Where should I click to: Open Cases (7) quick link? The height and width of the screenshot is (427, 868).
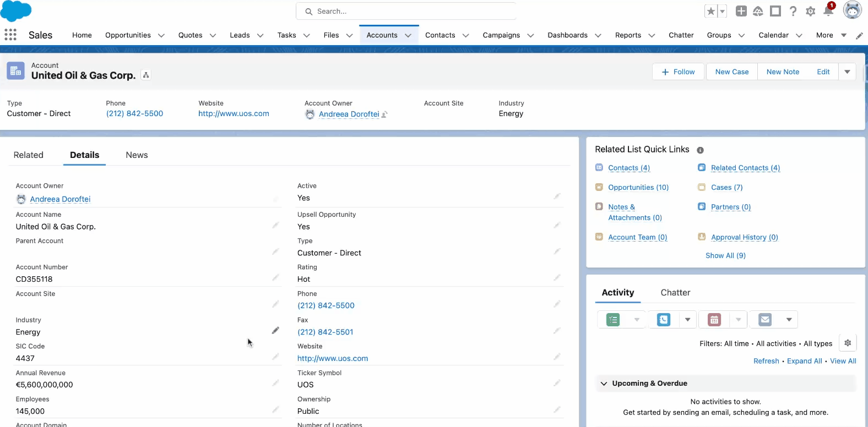click(727, 188)
